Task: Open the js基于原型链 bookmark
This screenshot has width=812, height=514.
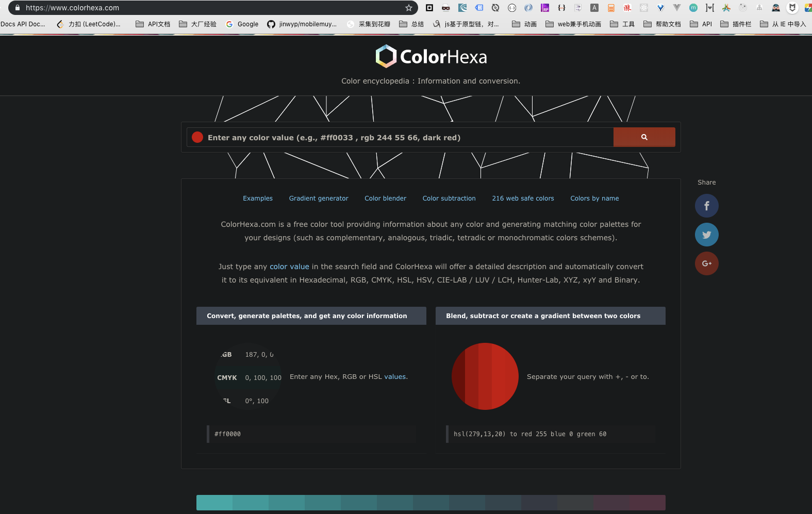Action: pyautogui.click(x=466, y=24)
